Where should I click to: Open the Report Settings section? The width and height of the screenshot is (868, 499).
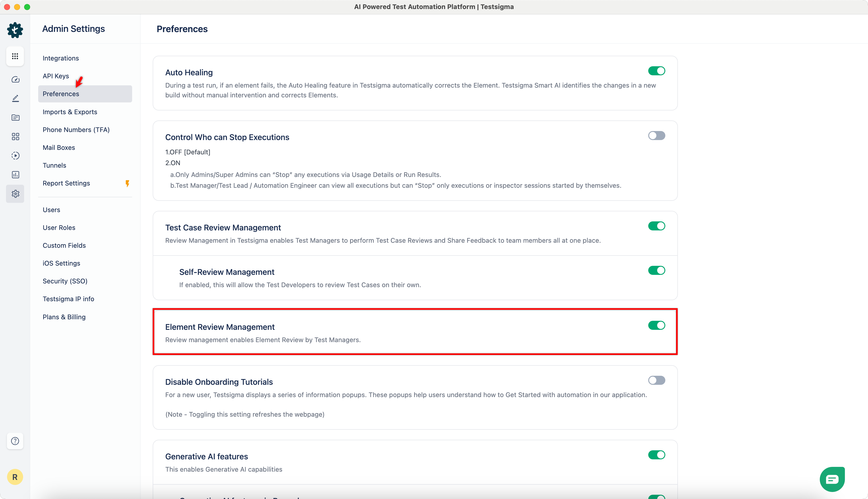[x=66, y=183]
